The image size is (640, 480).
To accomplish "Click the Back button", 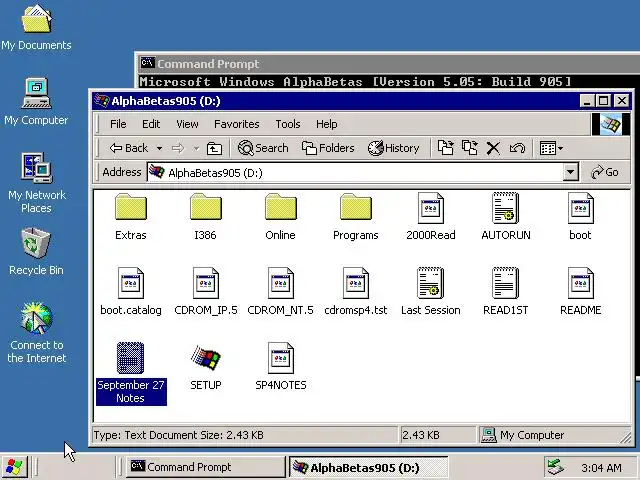I will pyautogui.click(x=129, y=148).
